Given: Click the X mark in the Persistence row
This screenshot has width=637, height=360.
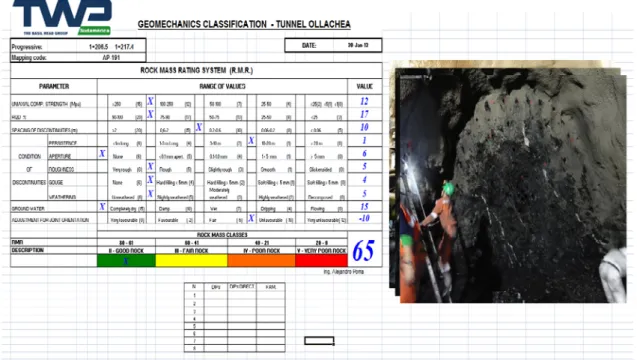Looking at the screenshot, I should [251, 140].
